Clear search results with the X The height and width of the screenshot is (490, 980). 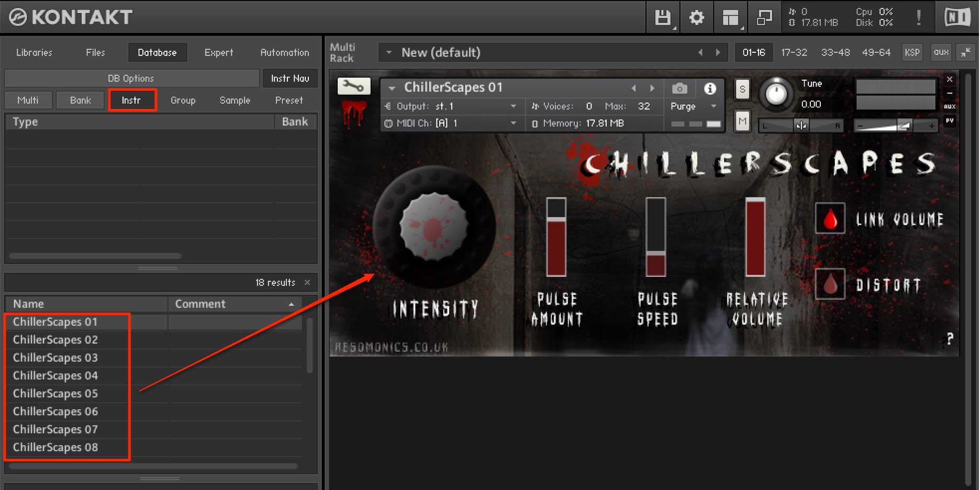307,282
